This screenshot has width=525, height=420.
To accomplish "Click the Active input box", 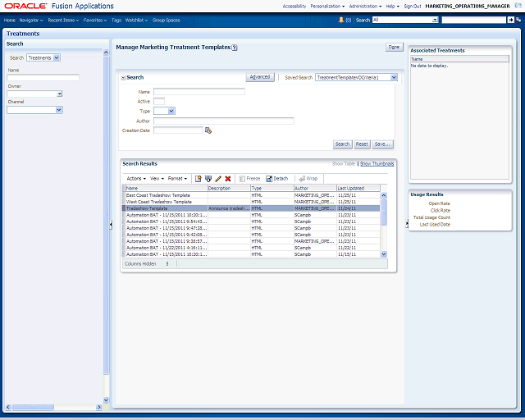I will [x=159, y=101].
